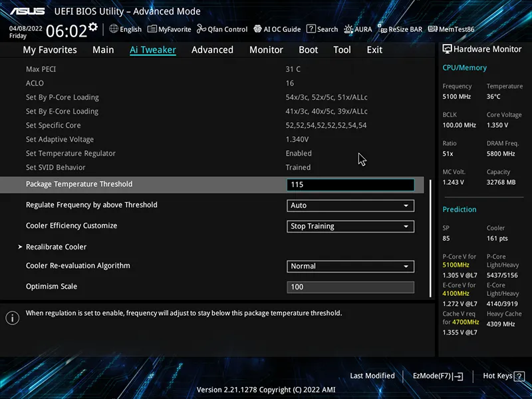Click the 06:02 clock
The width and height of the screenshot is (532, 399).
tap(66, 31)
